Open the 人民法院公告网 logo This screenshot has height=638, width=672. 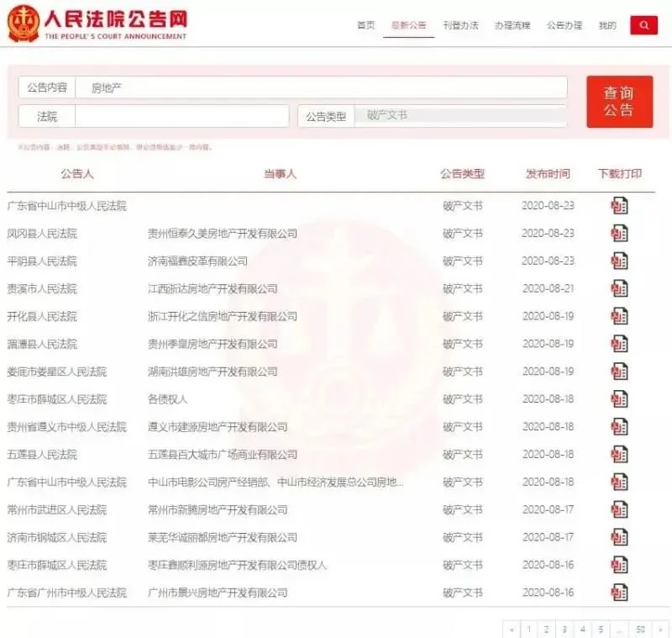pyautogui.click(x=97, y=24)
